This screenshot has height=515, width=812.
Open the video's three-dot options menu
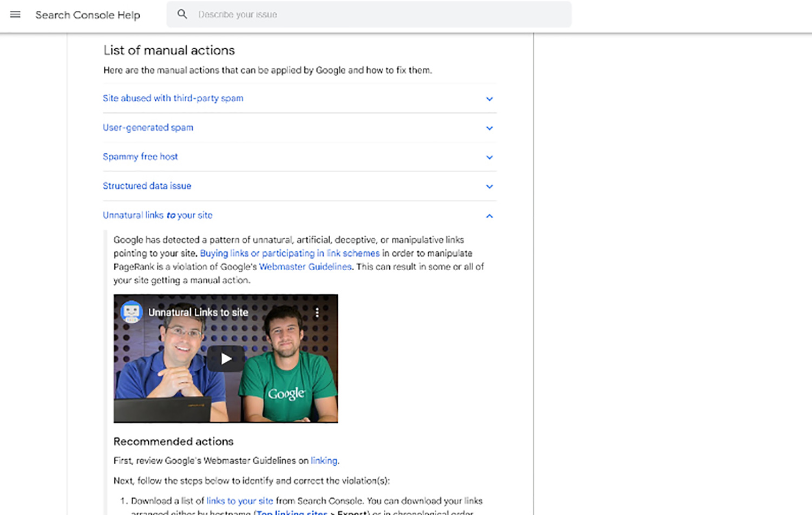pyautogui.click(x=317, y=312)
